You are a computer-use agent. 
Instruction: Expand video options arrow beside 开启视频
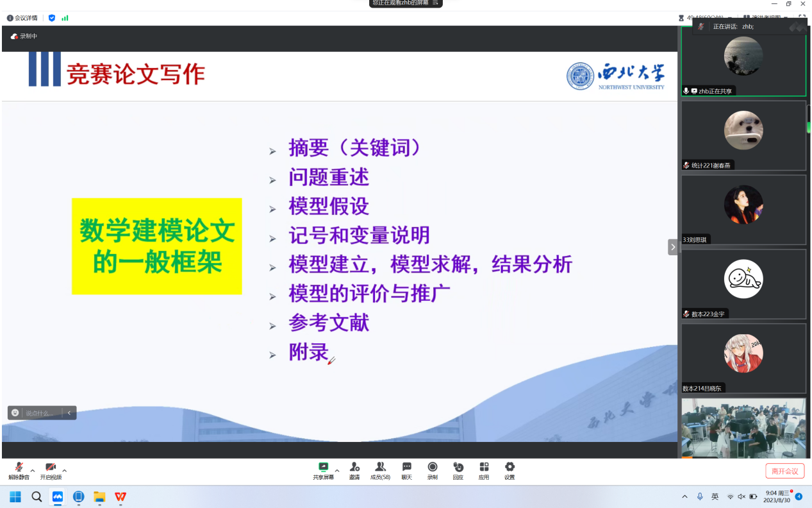pyautogui.click(x=64, y=470)
